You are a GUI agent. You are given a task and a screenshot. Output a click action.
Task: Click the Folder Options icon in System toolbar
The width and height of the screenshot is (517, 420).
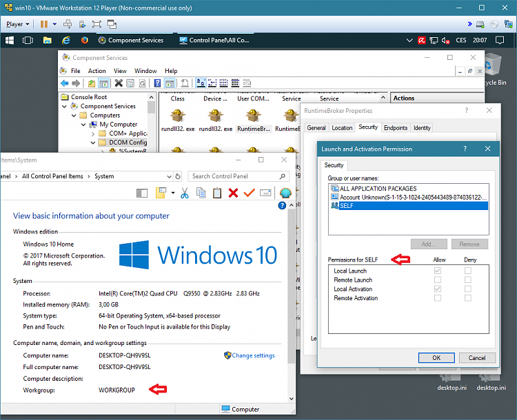point(161,193)
